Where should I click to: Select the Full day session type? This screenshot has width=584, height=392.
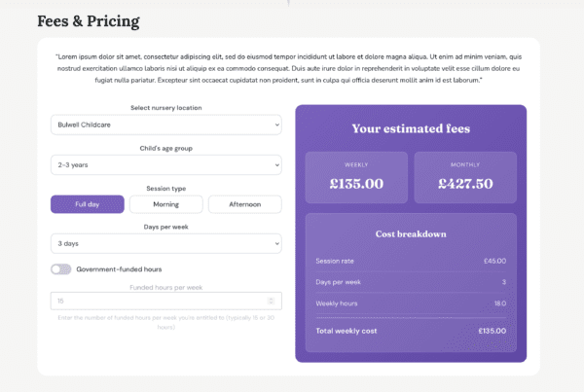88,204
